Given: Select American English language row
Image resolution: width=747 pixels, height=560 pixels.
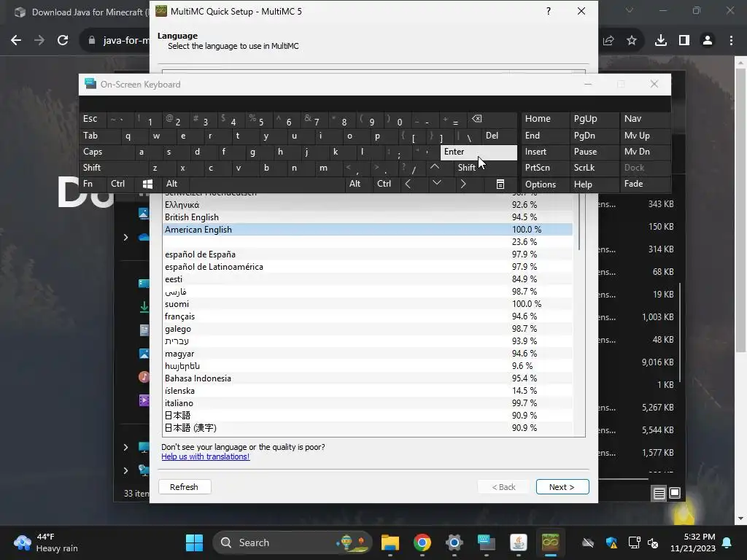Looking at the screenshot, I should [x=368, y=230].
